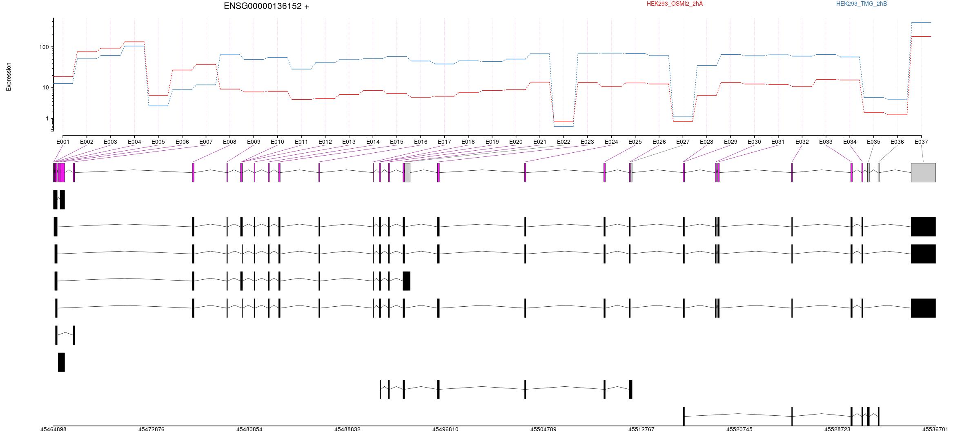Screen dimensions: 980x437
Task: Click exon label E034
Action: (x=850, y=142)
